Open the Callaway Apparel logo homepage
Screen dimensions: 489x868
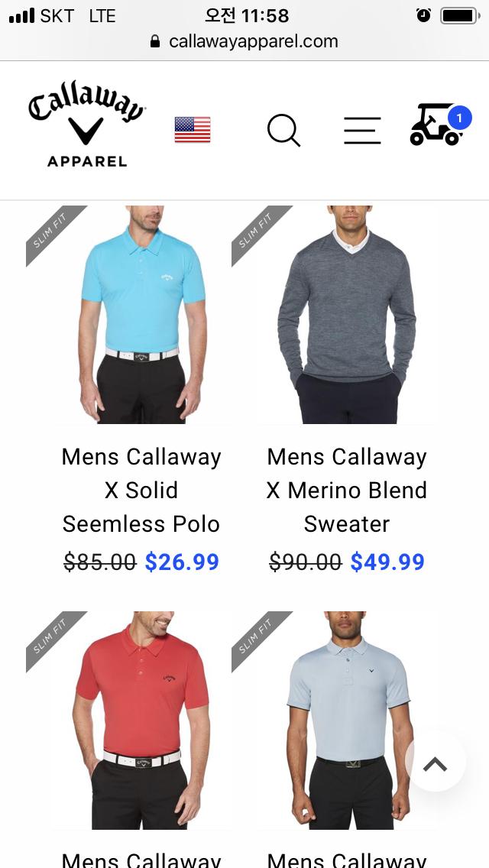pyautogui.click(x=86, y=128)
